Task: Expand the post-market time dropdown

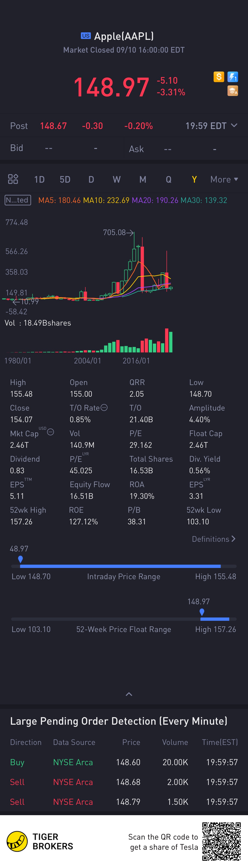Action: [x=234, y=125]
